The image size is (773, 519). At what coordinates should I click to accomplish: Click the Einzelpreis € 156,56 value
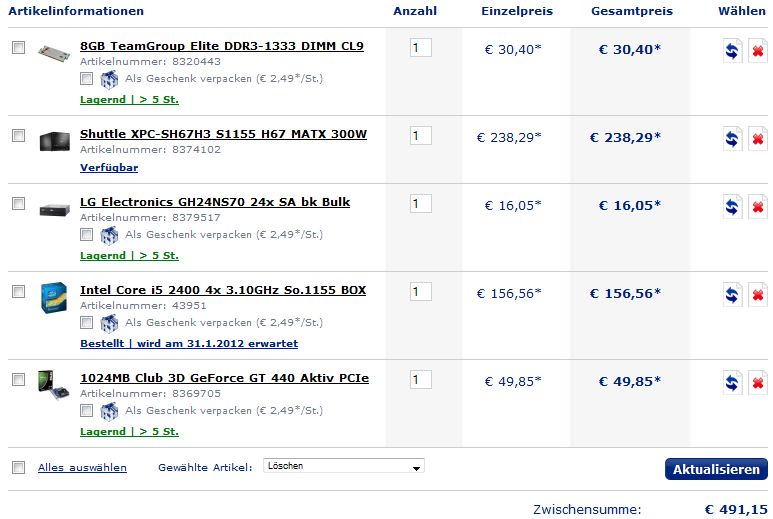[509, 294]
